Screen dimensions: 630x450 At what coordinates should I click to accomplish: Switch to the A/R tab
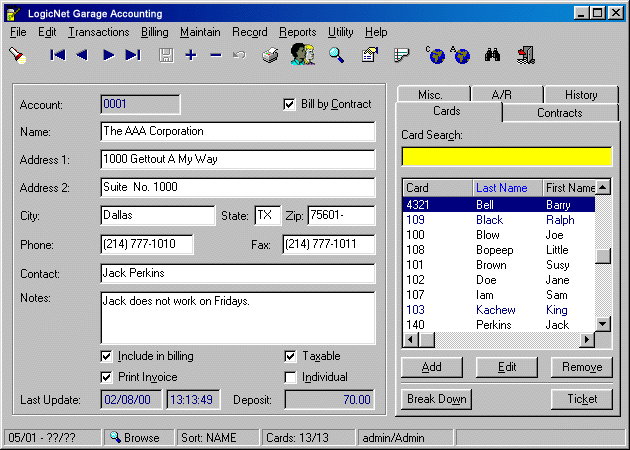click(507, 94)
